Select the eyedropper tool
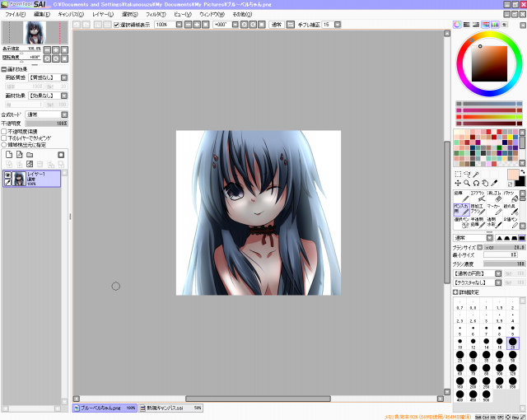527x420 pixels. click(x=494, y=183)
